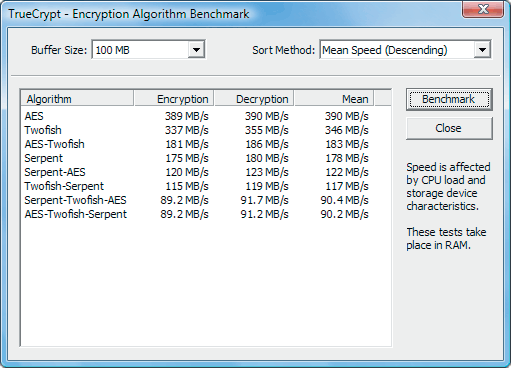Screen dimensions: 511x368
Task: Select the AES row in the list
Action: pos(197,116)
